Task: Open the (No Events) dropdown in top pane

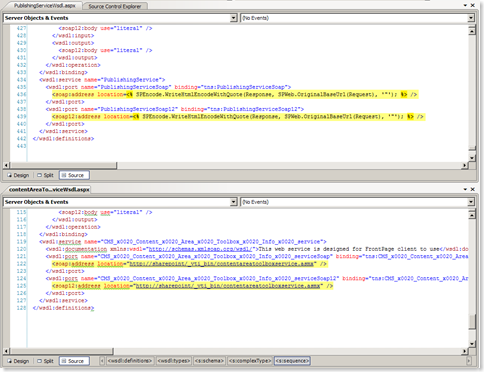Action: click(471, 18)
